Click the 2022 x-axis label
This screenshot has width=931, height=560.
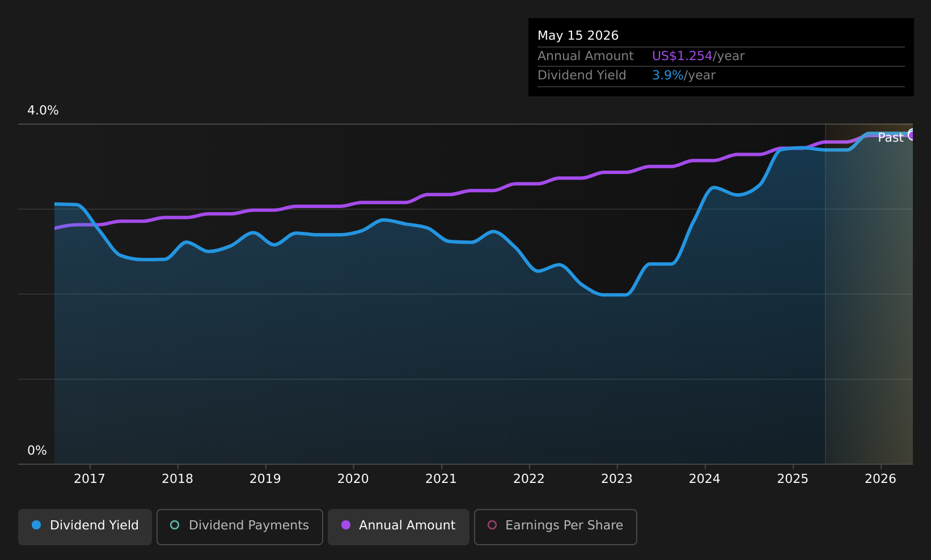click(x=529, y=479)
